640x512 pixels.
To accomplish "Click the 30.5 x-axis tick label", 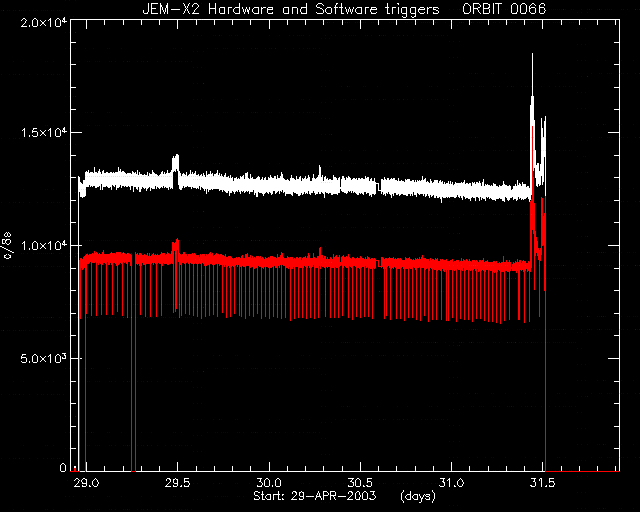I will (x=360, y=483).
